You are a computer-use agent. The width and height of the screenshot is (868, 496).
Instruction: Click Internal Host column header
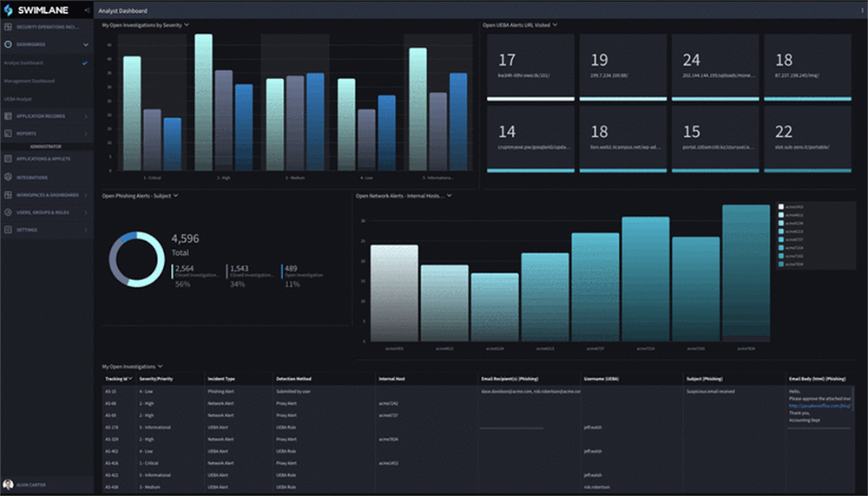click(392, 379)
